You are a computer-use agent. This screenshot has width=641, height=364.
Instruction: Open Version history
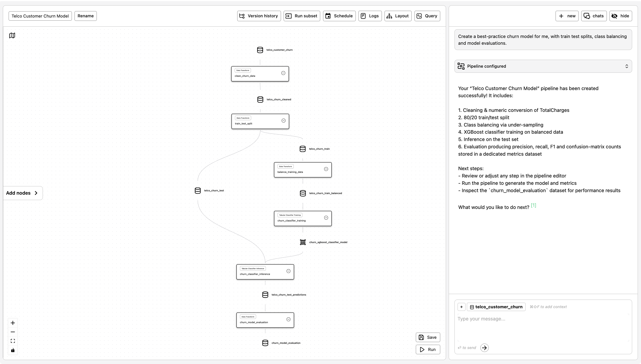[x=259, y=16]
